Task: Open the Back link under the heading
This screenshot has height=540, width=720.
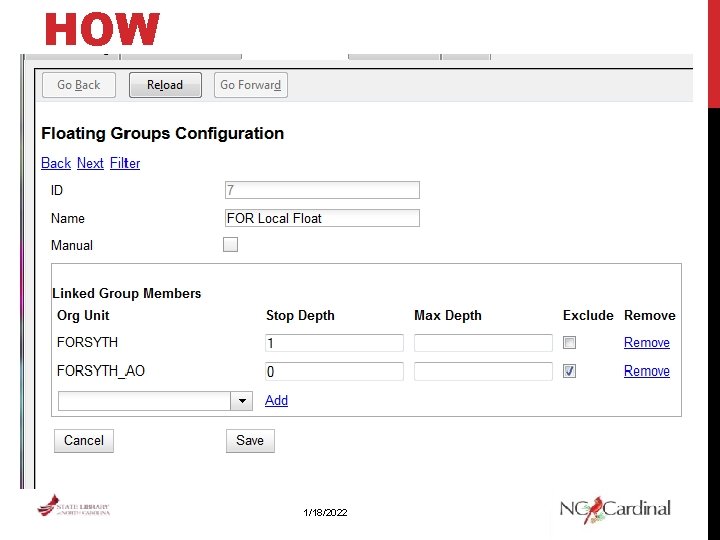Action: (x=56, y=163)
